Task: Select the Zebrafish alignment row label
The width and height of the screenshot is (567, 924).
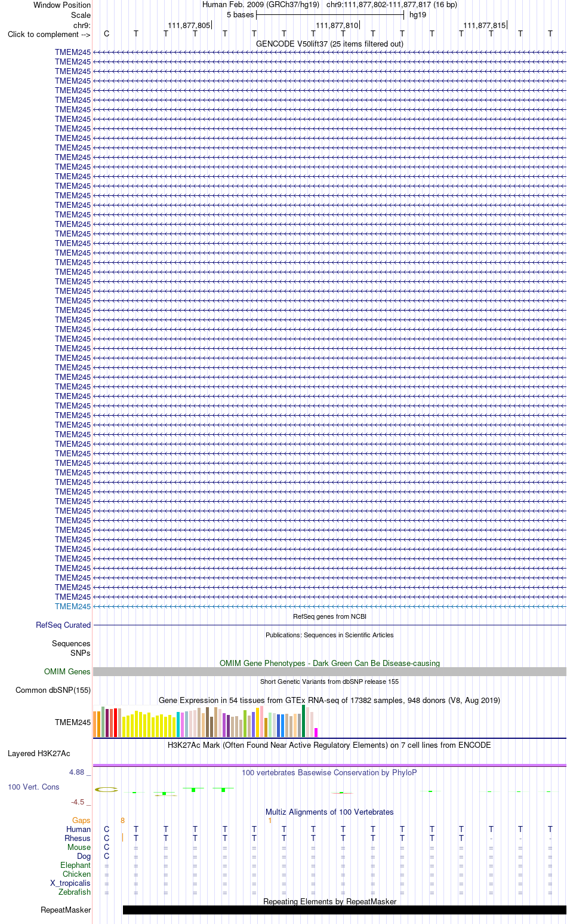Action: click(75, 892)
